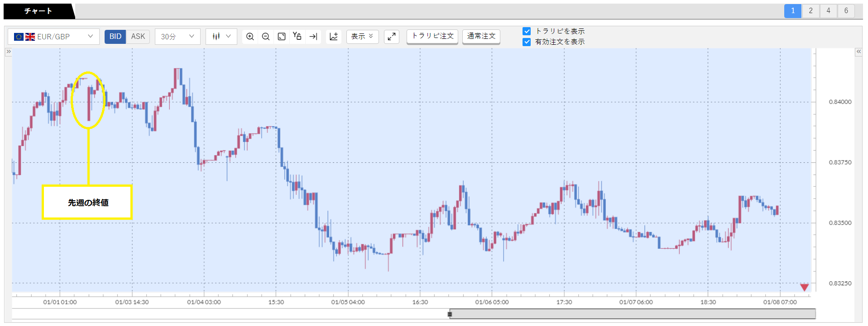
Task: Click the トラリピ注文 button
Action: 432,36
